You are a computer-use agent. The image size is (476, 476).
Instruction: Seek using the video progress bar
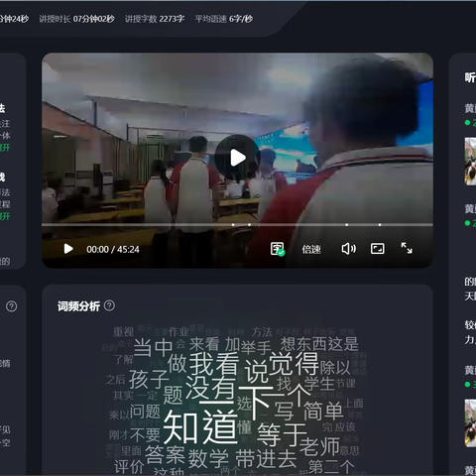(x=237, y=225)
